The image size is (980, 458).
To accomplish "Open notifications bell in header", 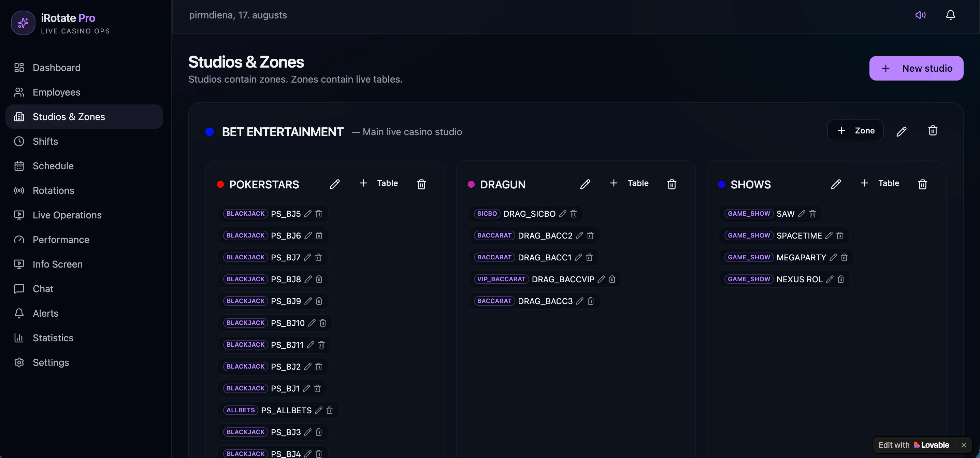I will pyautogui.click(x=950, y=15).
